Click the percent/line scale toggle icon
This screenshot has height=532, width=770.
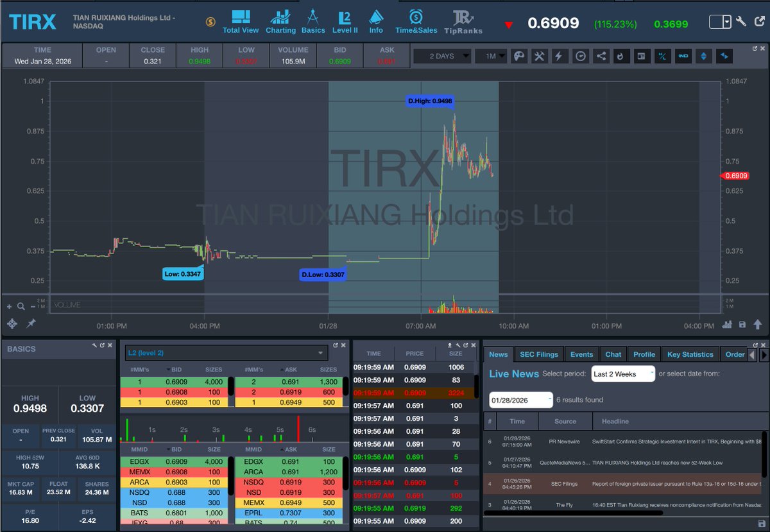tap(662, 56)
